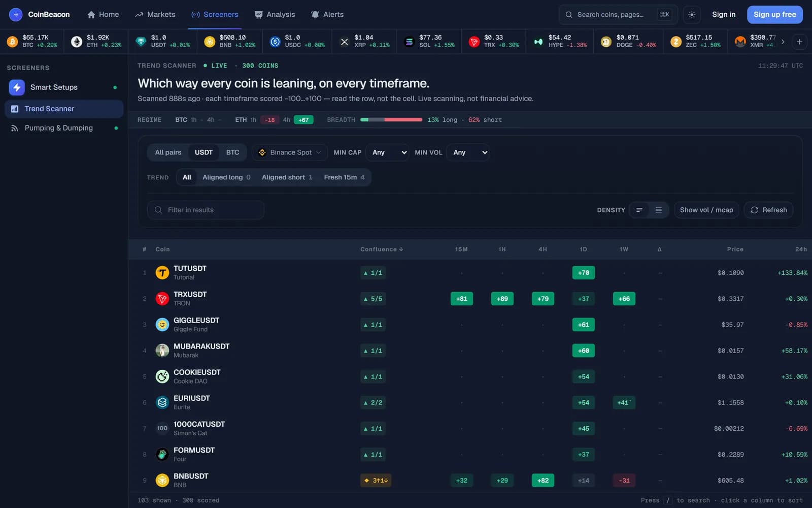The width and height of the screenshot is (812, 508).
Task: Click the plus icon at ticker end
Action: [x=799, y=42]
